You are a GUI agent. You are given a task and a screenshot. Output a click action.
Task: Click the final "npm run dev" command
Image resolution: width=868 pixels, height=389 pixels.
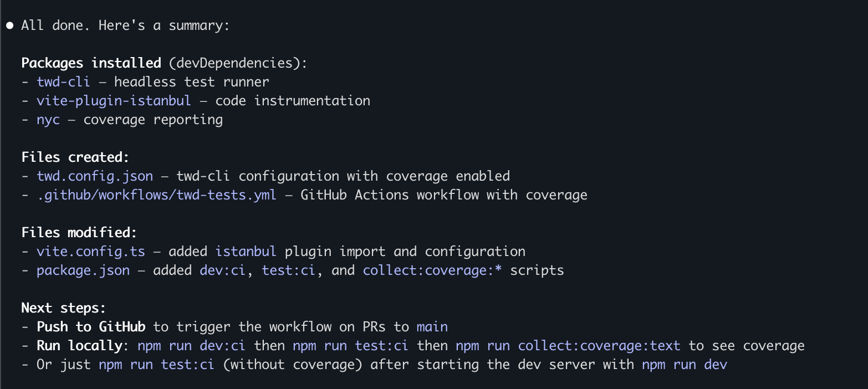click(684, 365)
